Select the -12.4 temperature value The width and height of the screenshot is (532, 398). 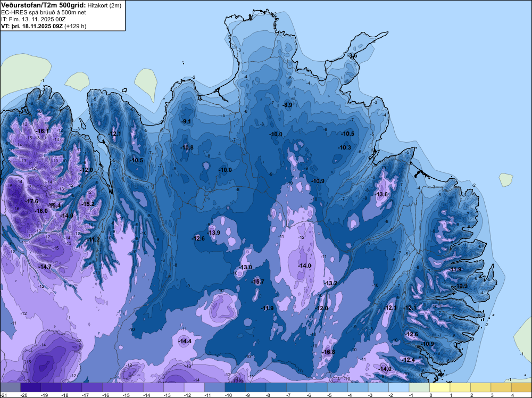tap(409, 360)
